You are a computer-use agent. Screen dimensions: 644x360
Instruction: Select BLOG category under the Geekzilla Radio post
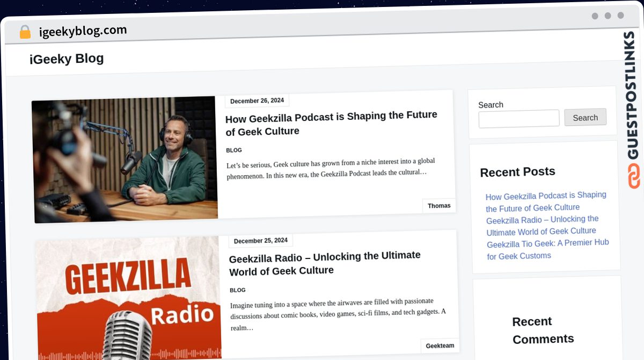coord(238,290)
